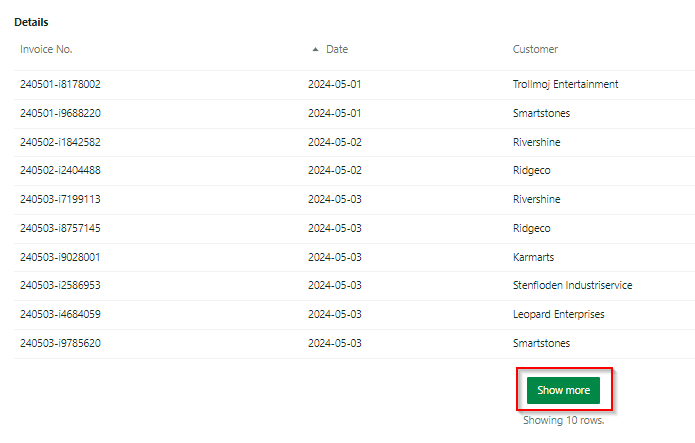Click the Leopard Enterprises customer cell

(558, 314)
